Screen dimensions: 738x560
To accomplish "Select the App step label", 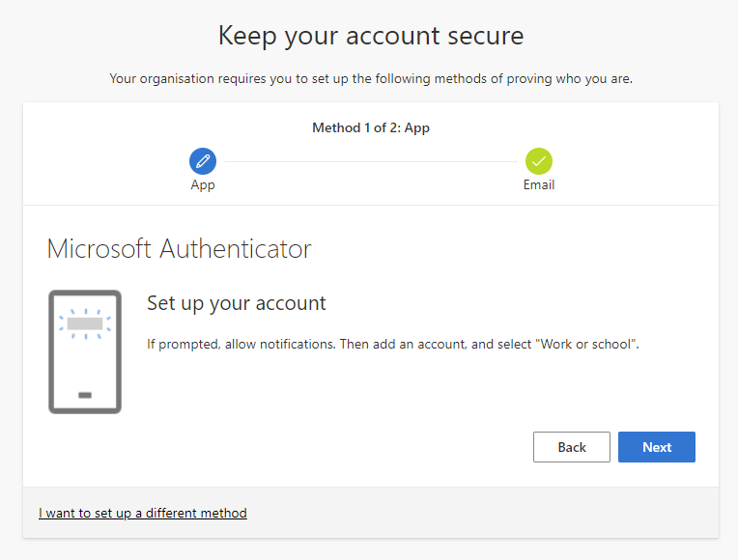I will (203, 185).
